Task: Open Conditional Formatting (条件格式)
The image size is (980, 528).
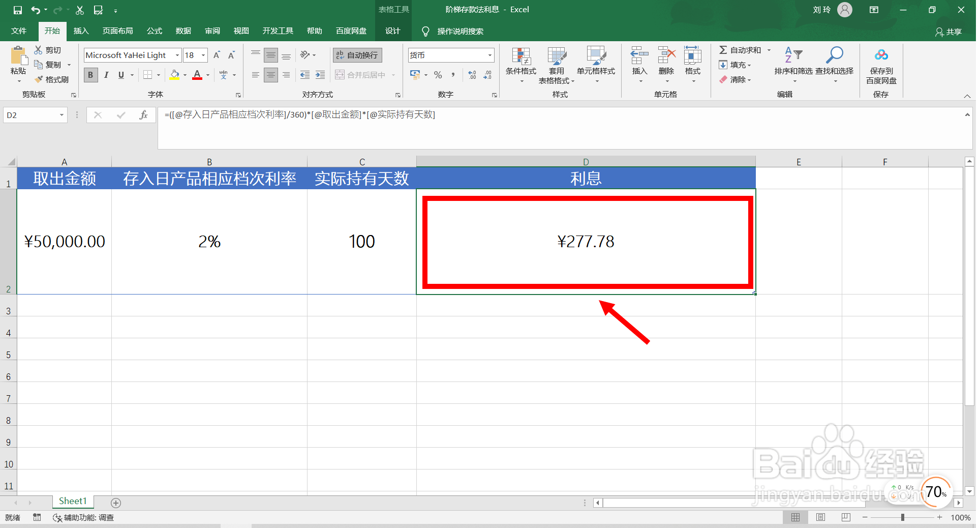Action: pos(521,65)
